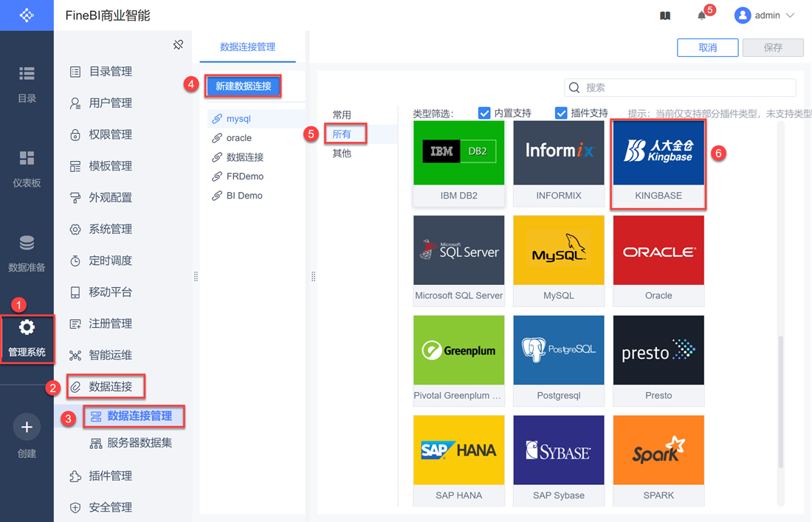Open the 仪表板 dashboard icon
Screen dimensions: 812x522
(x=27, y=158)
